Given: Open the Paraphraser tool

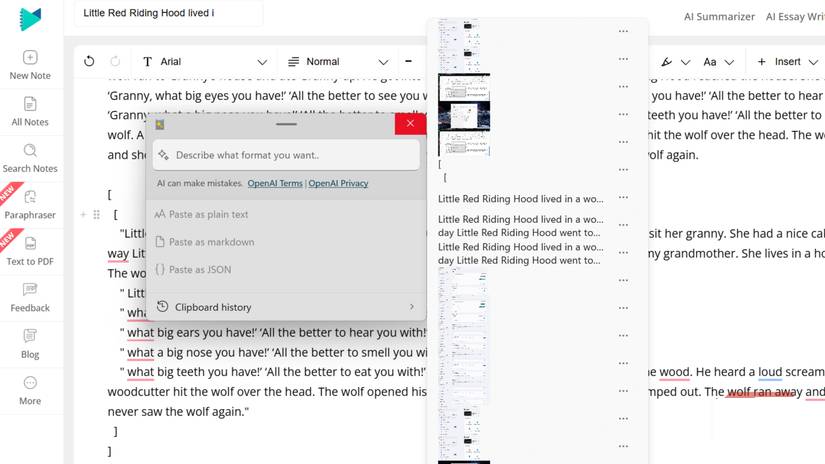Looking at the screenshot, I should point(30,205).
